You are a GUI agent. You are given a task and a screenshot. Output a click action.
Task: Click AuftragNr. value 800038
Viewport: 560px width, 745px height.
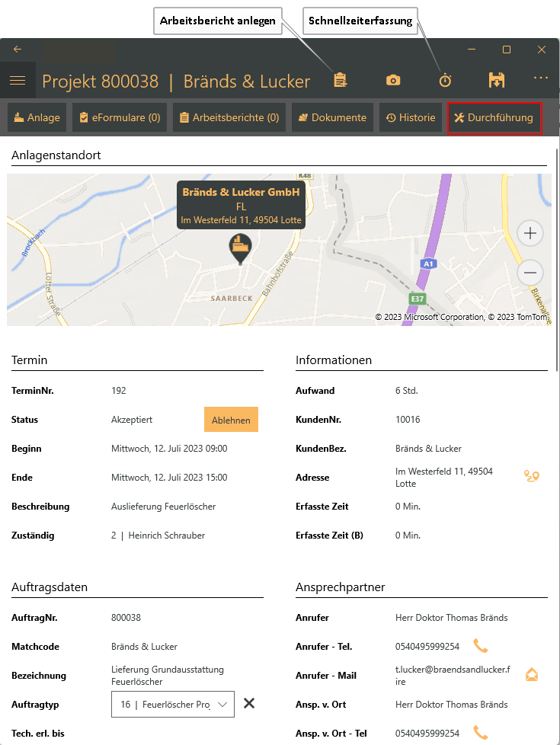[x=126, y=618]
